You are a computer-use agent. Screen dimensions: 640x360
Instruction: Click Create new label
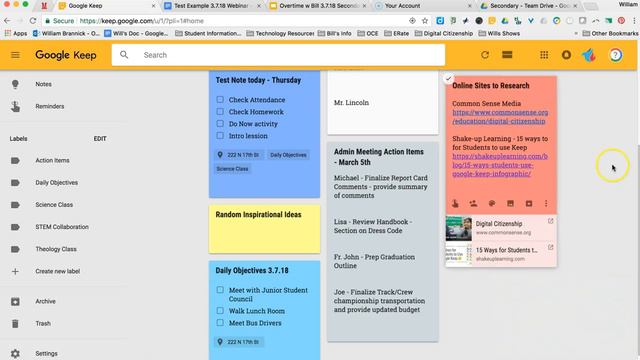[57, 271]
